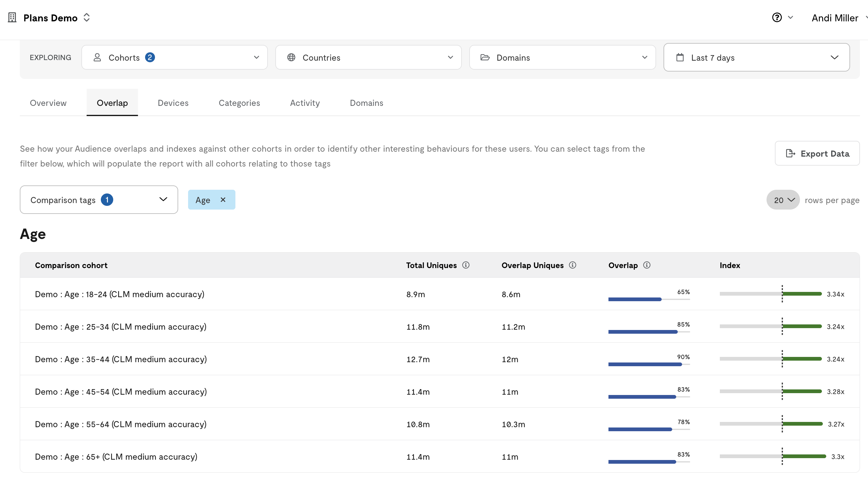Remove the Age tag with the X
The image size is (868, 486).
tap(223, 200)
